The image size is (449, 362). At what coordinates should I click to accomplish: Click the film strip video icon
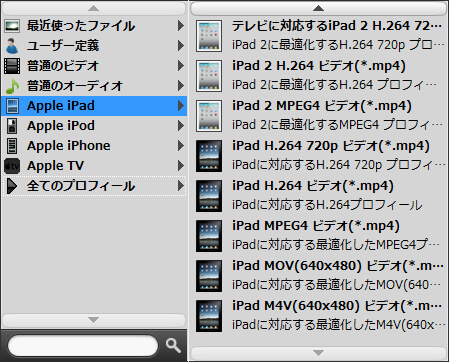[12, 66]
